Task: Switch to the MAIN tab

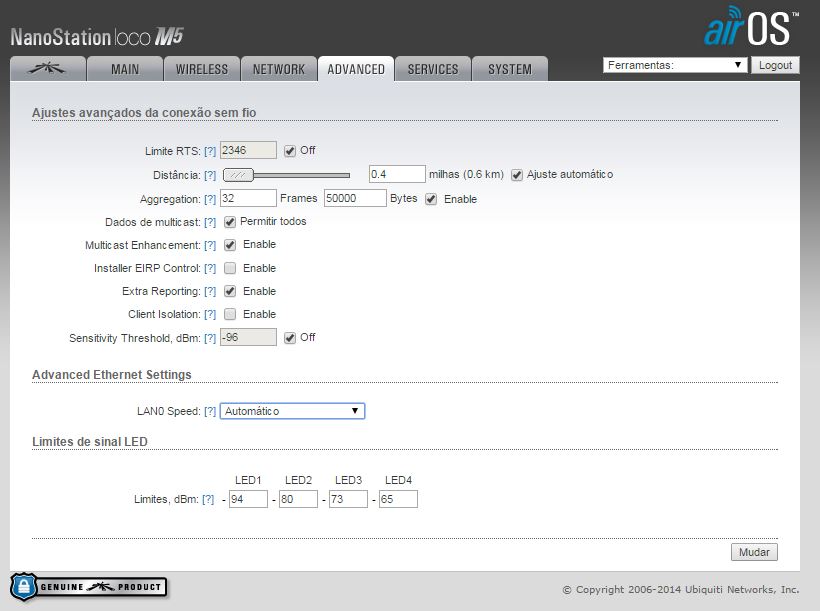Action: 125,69
